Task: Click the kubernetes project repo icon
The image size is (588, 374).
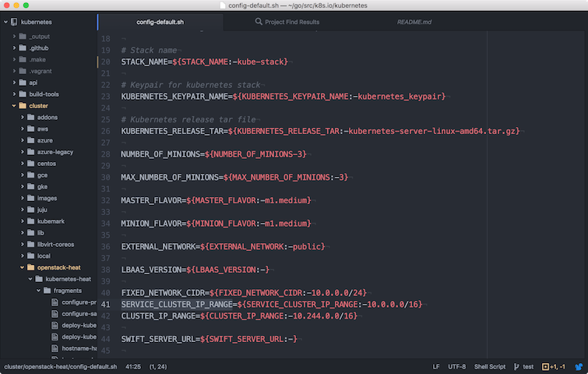Action: click(14, 22)
